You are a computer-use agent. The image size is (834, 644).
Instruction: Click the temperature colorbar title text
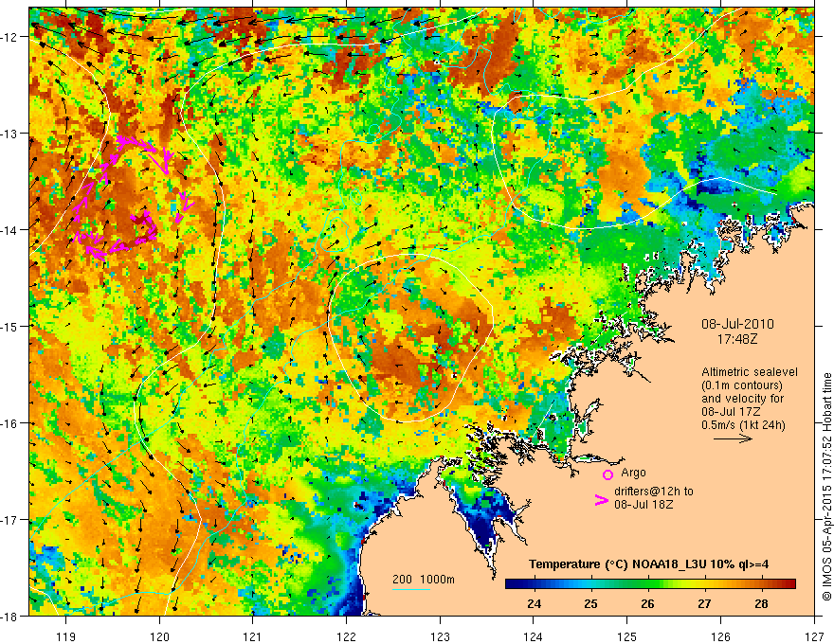648,564
